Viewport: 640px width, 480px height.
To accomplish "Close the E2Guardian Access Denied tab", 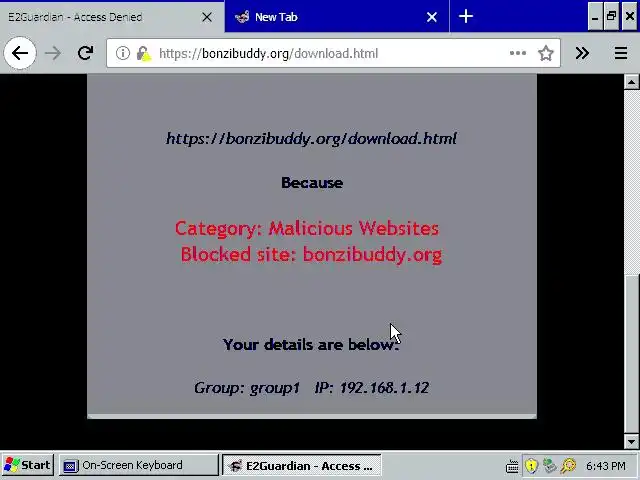I will (207, 17).
